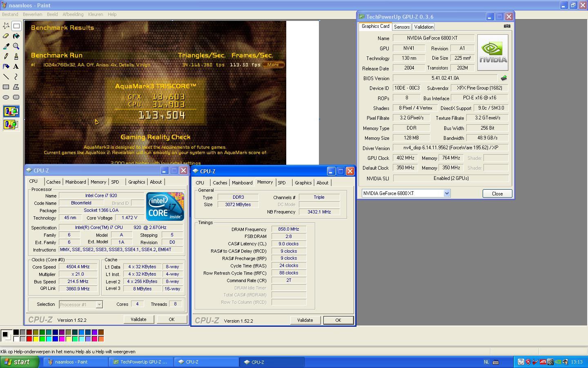588x368 pixels.
Task: Pick the straight Line tool
Action: point(6,76)
